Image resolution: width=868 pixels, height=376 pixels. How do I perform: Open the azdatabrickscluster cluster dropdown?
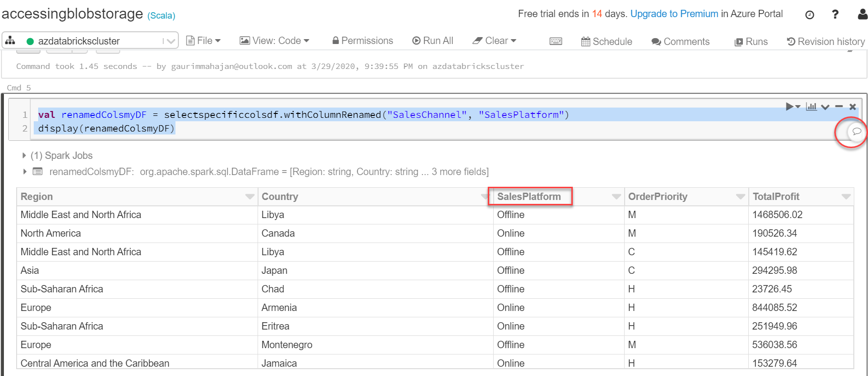point(170,41)
